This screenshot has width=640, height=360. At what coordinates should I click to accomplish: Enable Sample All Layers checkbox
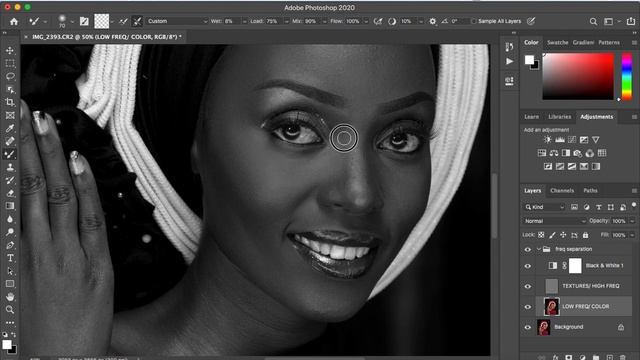(x=473, y=21)
